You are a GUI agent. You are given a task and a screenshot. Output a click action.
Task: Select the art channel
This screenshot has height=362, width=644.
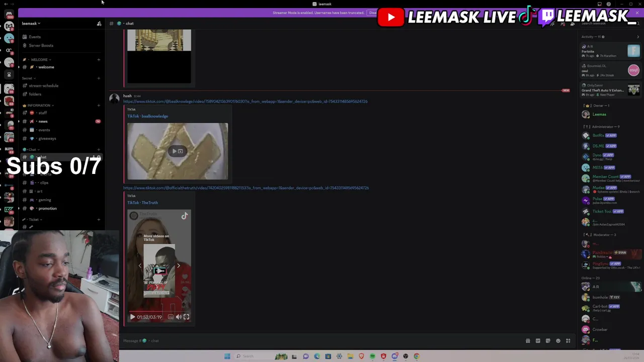[x=40, y=191]
